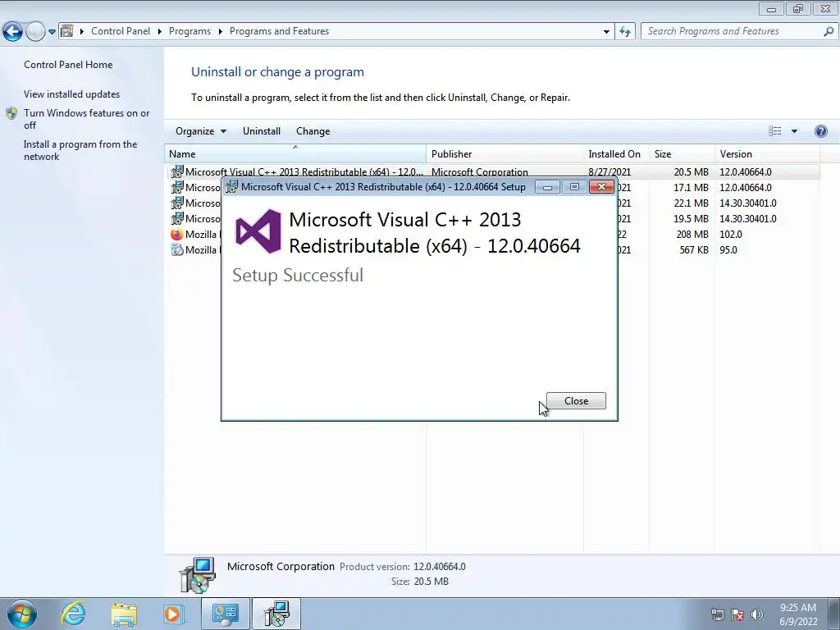Image resolution: width=840 pixels, height=630 pixels.
Task: Sort list by Publisher column header
Action: point(504,153)
